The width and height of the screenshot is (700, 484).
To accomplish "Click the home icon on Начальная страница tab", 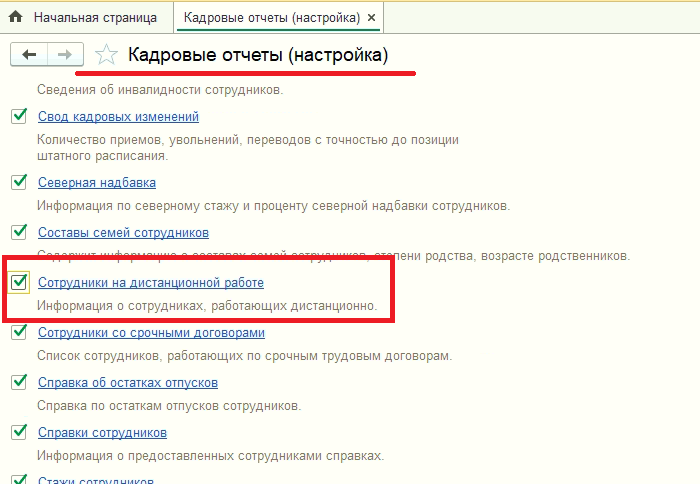I will (16, 17).
